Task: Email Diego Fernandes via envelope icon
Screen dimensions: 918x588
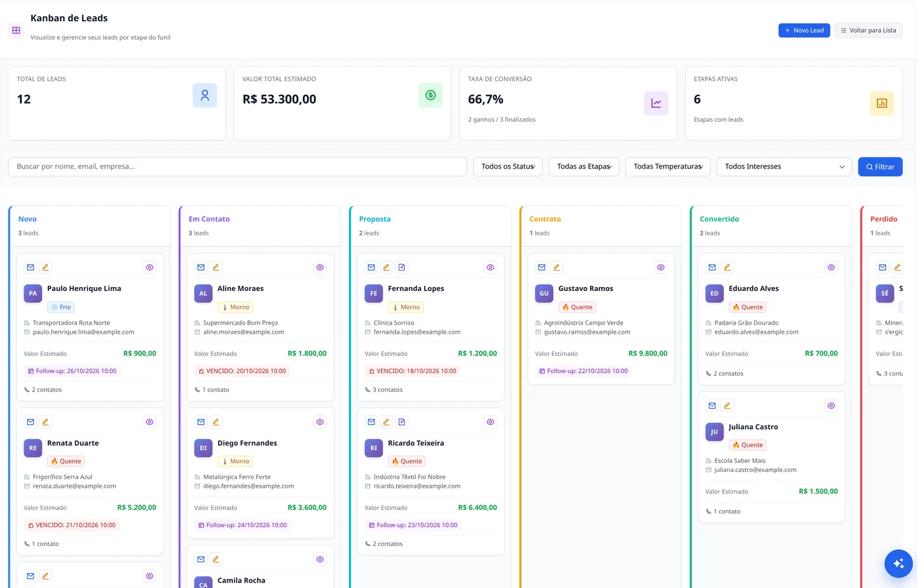Action: click(201, 422)
